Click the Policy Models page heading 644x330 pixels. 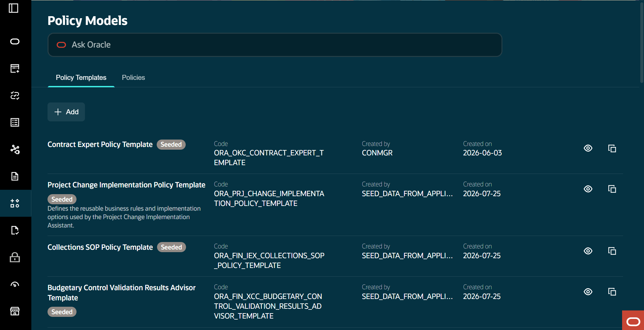pyautogui.click(x=88, y=21)
